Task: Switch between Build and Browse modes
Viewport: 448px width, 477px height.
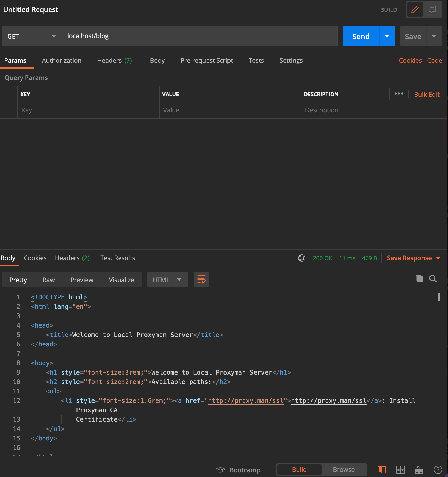Action: [x=344, y=469]
